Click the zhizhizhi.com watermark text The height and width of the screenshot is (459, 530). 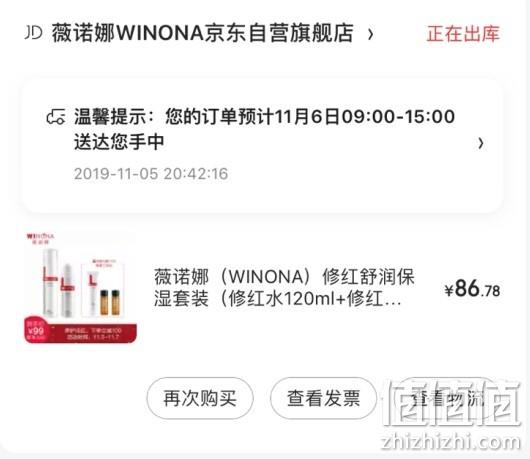click(450, 443)
